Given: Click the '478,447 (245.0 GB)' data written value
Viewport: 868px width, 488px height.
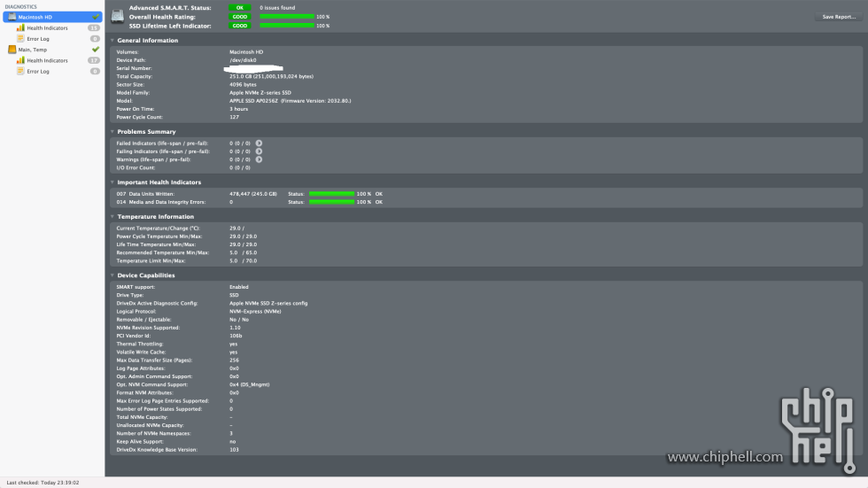Looking at the screenshot, I should pyautogui.click(x=253, y=194).
